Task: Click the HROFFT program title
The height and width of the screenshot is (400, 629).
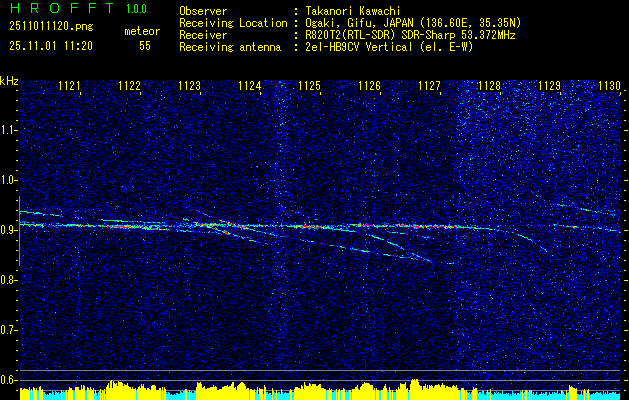Action: tap(61, 8)
